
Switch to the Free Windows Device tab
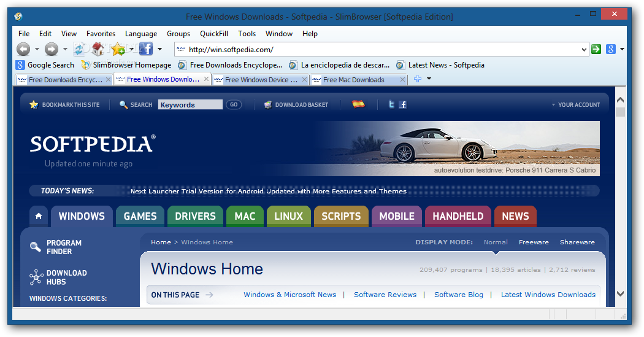[261, 80]
